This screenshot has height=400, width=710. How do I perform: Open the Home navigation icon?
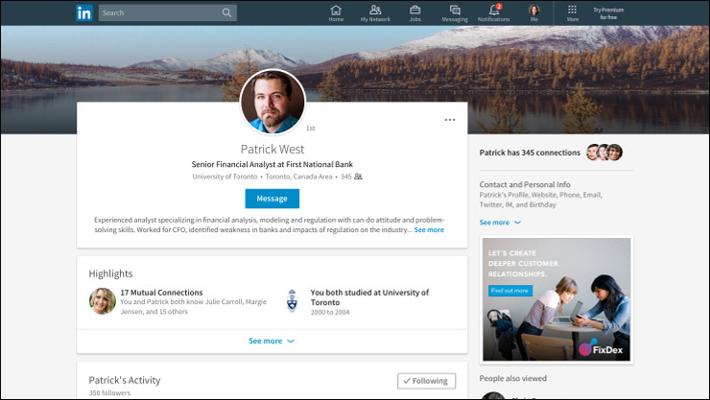pos(336,12)
